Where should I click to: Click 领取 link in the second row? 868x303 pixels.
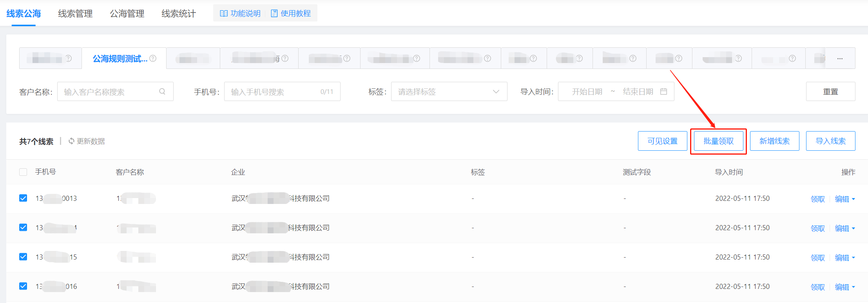pyautogui.click(x=817, y=228)
